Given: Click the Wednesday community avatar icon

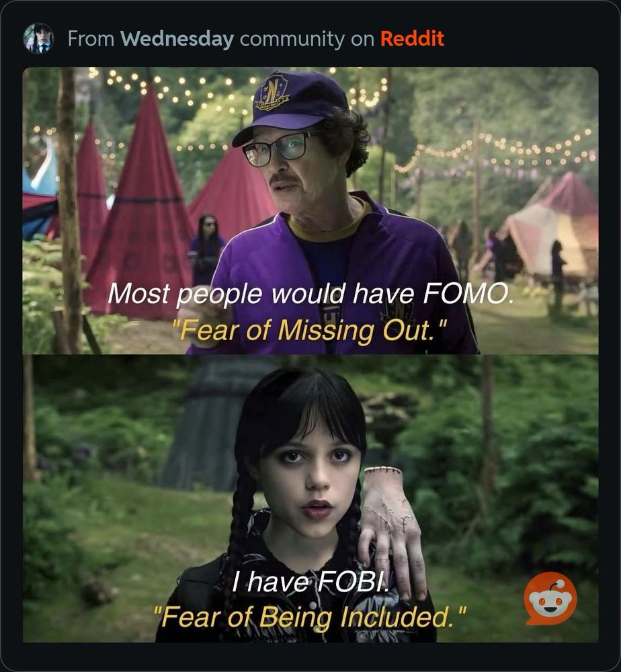Looking at the screenshot, I should pyautogui.click(x=38, y=38).
